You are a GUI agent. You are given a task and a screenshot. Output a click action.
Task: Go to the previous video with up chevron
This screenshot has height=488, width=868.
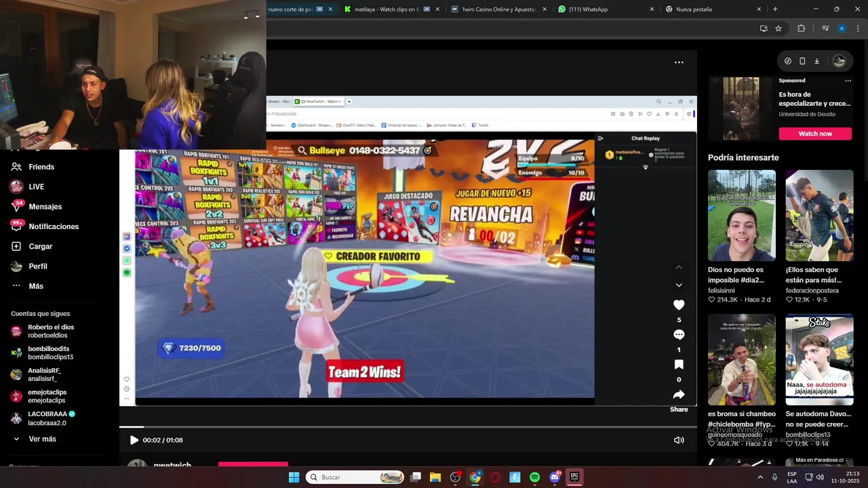tap(679, 267)
